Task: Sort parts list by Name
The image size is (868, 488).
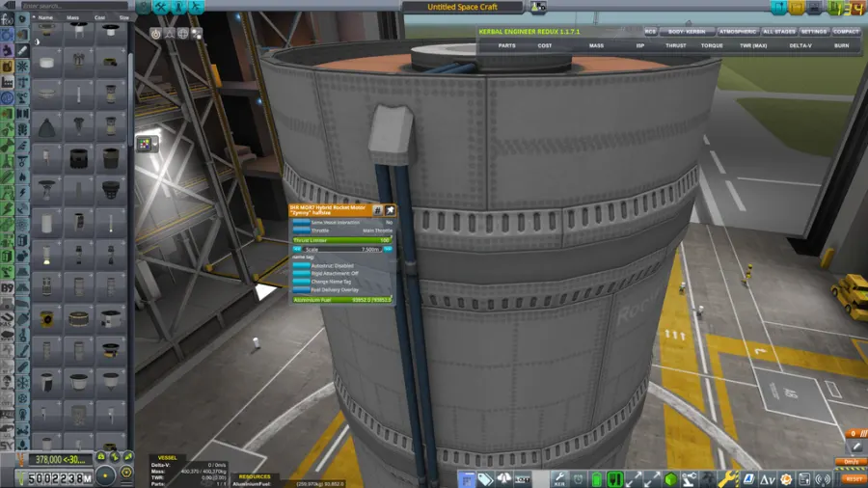Action: tap(44, 17)
